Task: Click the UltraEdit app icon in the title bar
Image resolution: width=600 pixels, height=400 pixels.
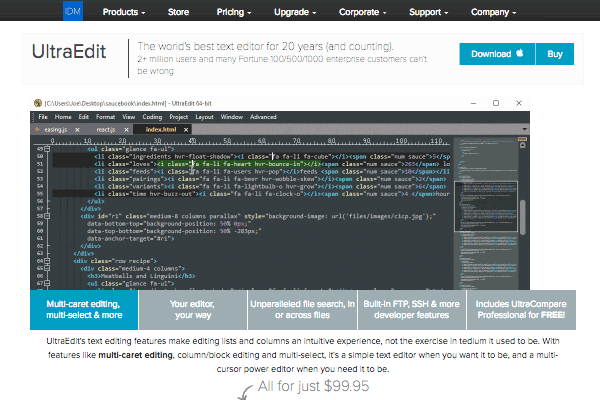Action: pyautogui.click(x=38, y=103)
